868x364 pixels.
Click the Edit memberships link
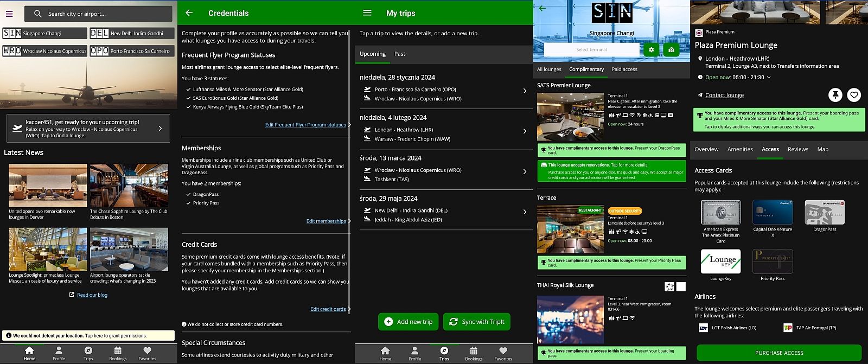click(x=326, y=221)
